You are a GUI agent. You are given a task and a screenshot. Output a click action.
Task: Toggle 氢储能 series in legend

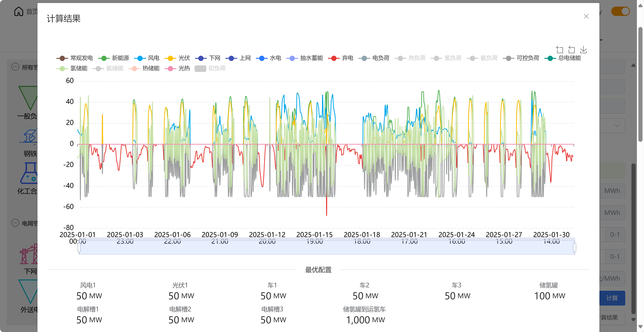72,68
